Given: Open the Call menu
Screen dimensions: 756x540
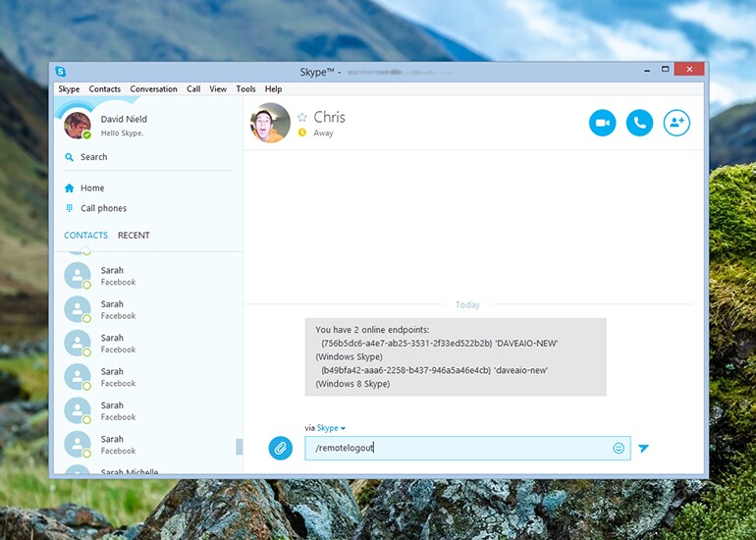Looking at the screenshot, I should click(x=193, y=89).
